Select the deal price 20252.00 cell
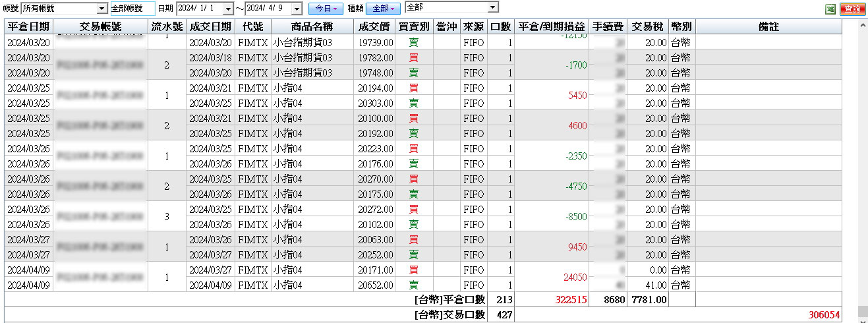Image resolution: width=868 pixels, height=323 pixels. pyautogui.click(x=376, y=254)
